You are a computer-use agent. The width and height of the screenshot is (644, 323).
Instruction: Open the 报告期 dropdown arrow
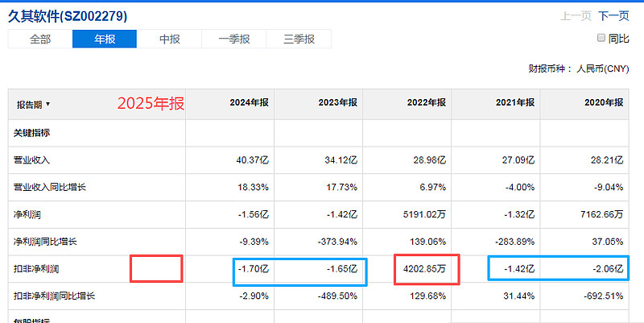(x=48, y=105)
